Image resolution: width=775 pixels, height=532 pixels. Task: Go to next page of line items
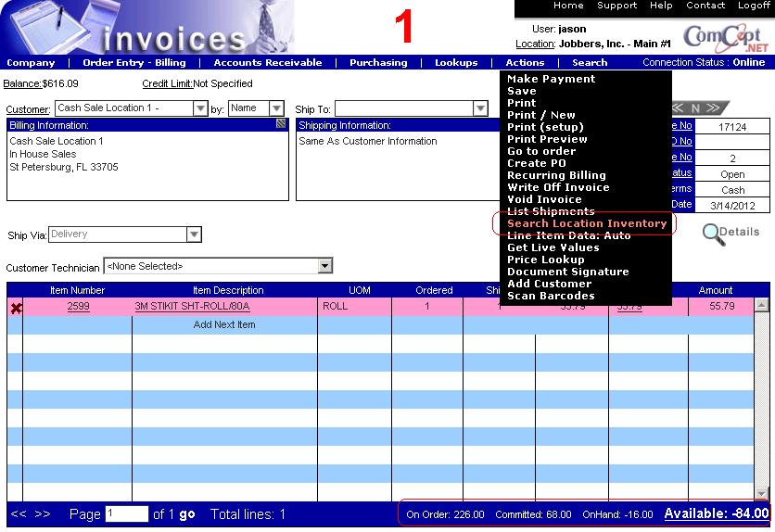coord(43,513)
